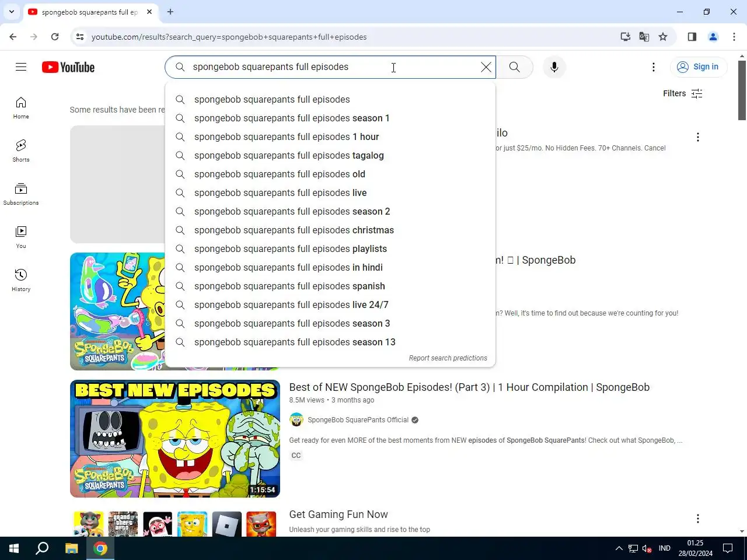747x560 pixels.
Task: Submit search with the magnifier button
Action: coord(514,67)
